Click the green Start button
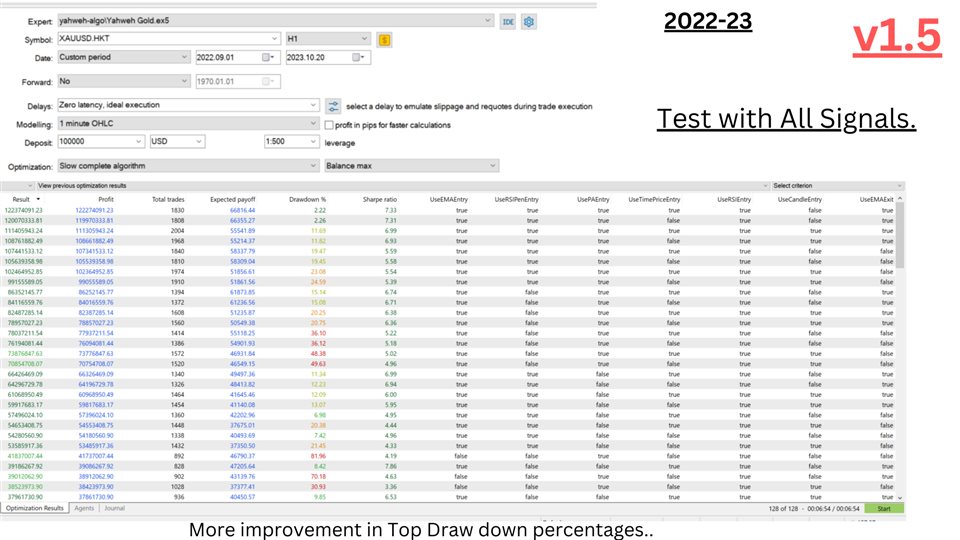Viewport: 960px width, 540px height. [x=884, y=509]
